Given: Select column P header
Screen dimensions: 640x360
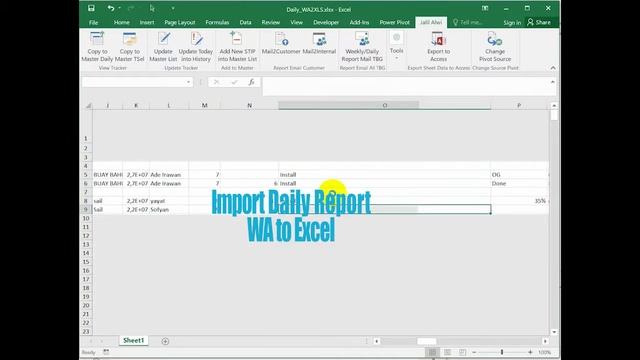Looking at the screenshot, I should [x=519, y=105].
